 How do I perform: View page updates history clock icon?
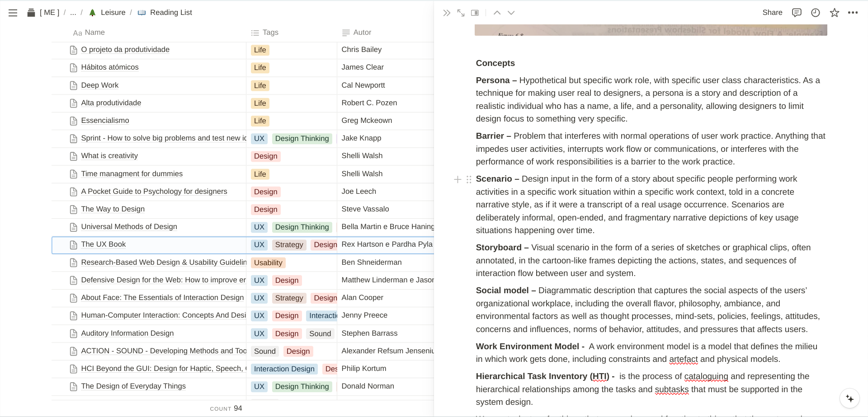click(x=816, y=13)
